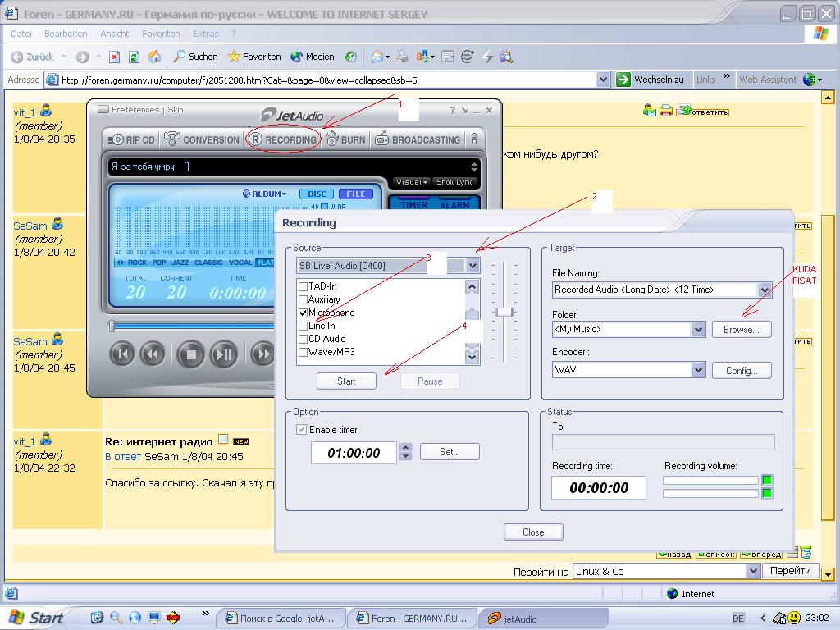Click JetAudio stop button
Screen dimensions: 840x630
coord(190,354)
